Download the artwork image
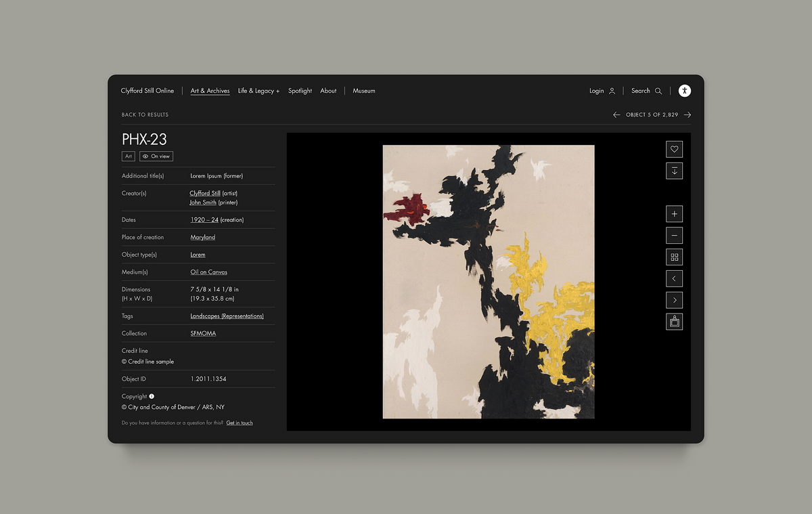This screenshot has height=514, width=812. click(x=674, y=171)
